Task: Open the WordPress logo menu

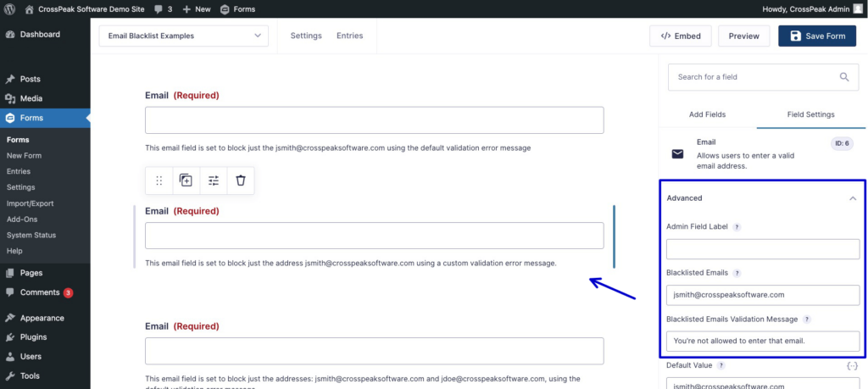Action: pos(9,8)
